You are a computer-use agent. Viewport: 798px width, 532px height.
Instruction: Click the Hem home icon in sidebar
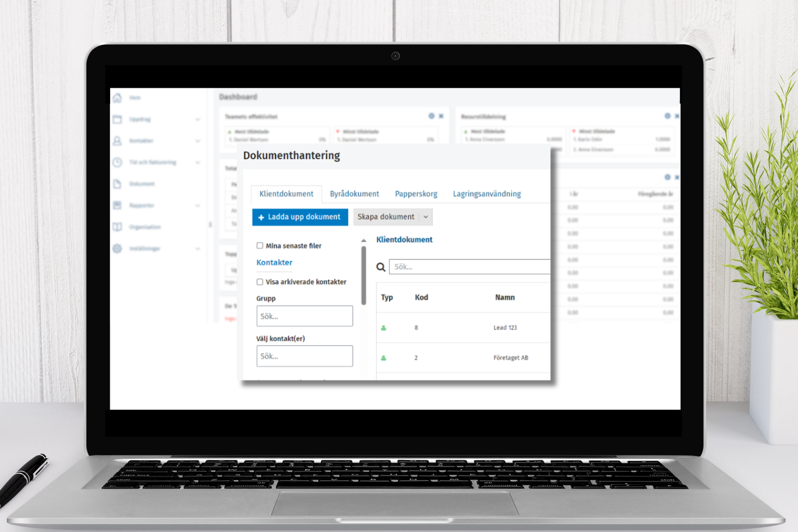[117, 98]
